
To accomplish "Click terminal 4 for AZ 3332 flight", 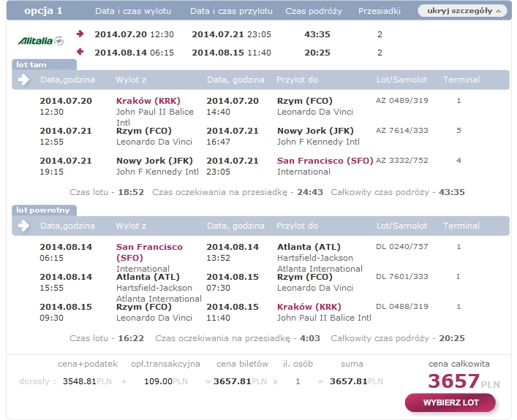I will coord(458,161).
